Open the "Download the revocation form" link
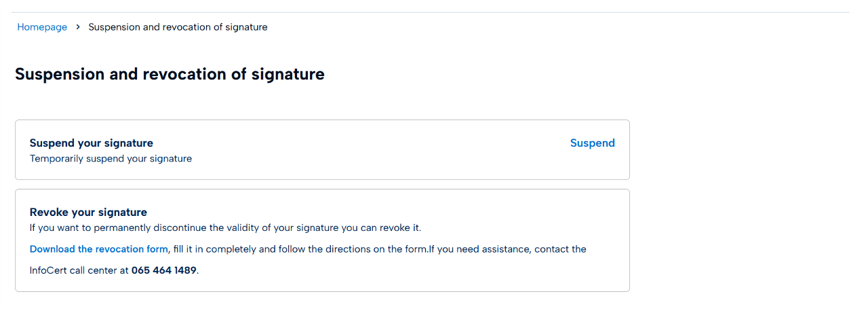This screenshot has width=868, height=311. (99, 249)
